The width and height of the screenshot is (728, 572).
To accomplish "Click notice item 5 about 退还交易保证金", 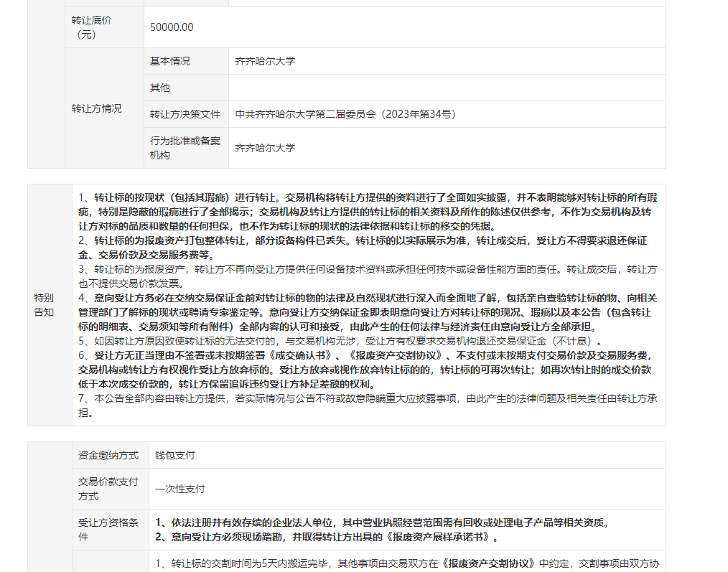I will point(342,341).
